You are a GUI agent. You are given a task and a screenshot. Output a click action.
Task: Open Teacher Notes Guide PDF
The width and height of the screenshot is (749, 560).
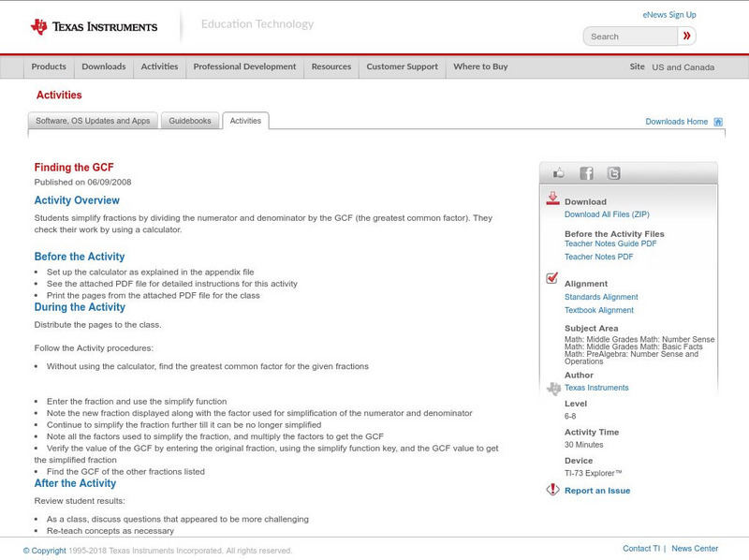click(x=610, y=243)
